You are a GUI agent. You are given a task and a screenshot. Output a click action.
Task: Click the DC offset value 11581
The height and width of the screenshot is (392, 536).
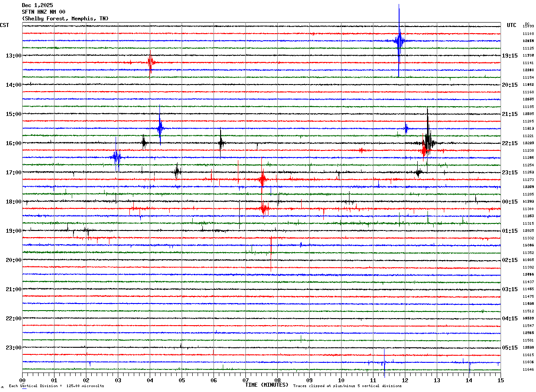click(528, 340)
